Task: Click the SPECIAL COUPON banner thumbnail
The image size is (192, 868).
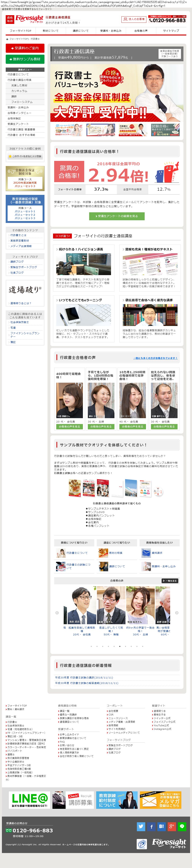Action: click(x=101, y=130)
